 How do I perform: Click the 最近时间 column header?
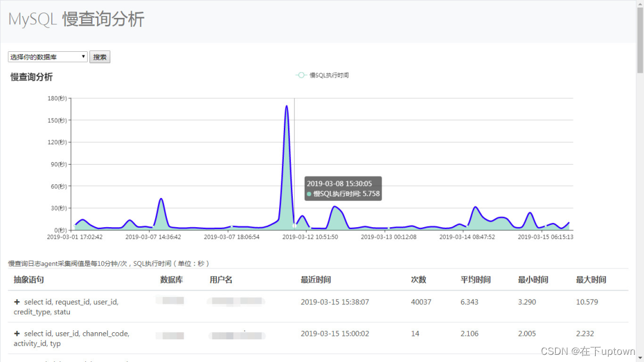(315, 280)
